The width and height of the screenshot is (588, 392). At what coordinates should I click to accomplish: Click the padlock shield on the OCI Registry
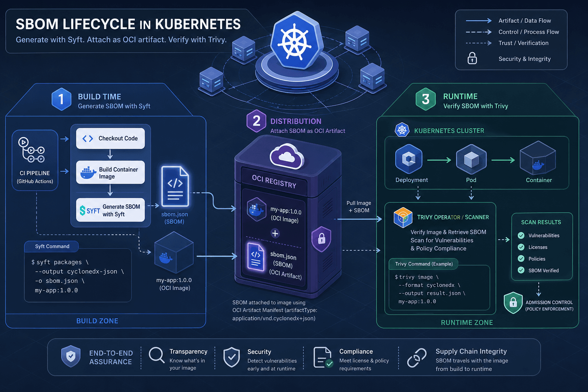click(321, 239)
